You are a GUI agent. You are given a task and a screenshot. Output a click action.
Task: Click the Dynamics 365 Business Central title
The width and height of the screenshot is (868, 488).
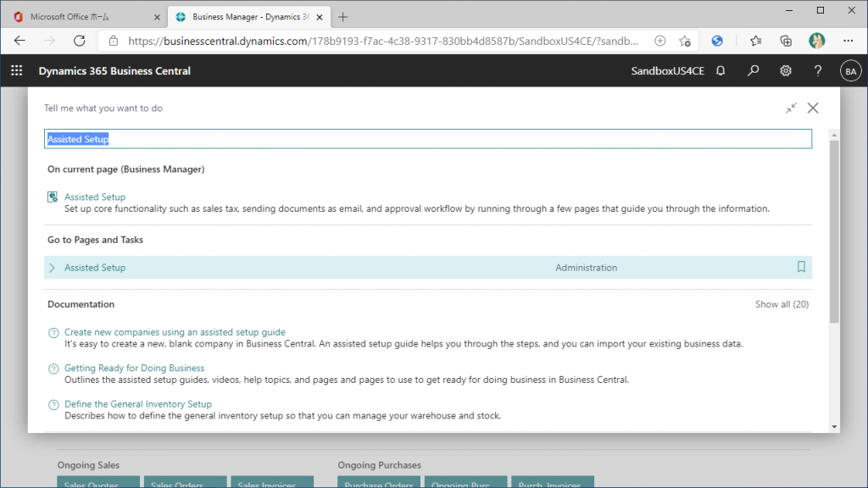tap(114, 71)
